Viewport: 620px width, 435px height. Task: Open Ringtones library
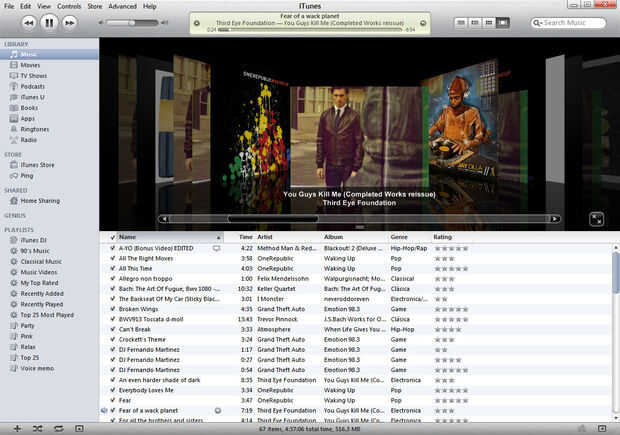(34, 129)
